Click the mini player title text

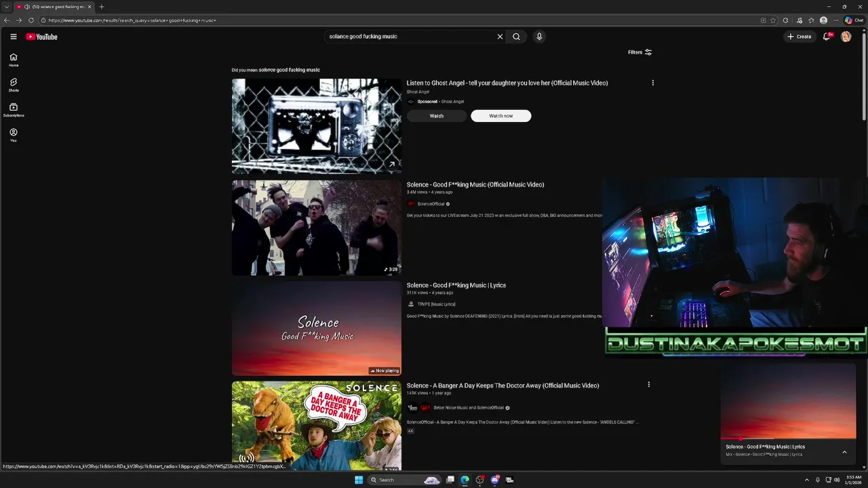point(765,447)
